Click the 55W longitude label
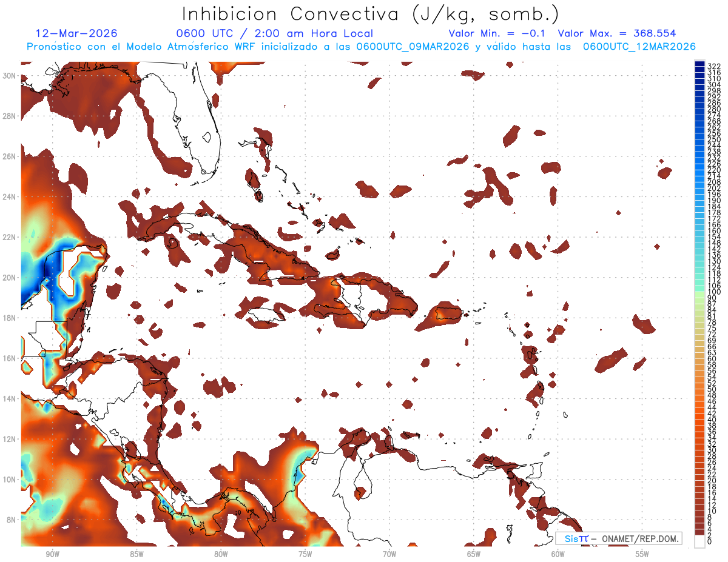The height and width of the screenshot is (562, 728). pyautogui.click(x=642, y=554)
